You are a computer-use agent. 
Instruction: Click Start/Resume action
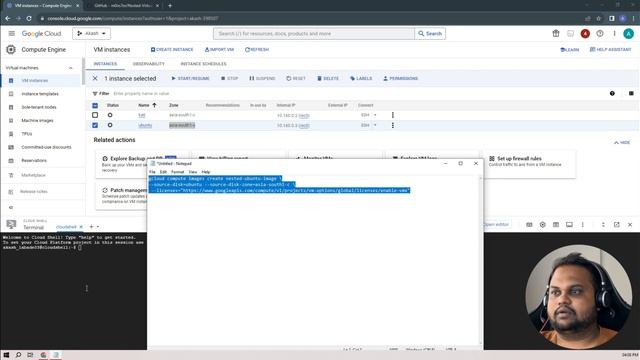[x=190, y=78]
